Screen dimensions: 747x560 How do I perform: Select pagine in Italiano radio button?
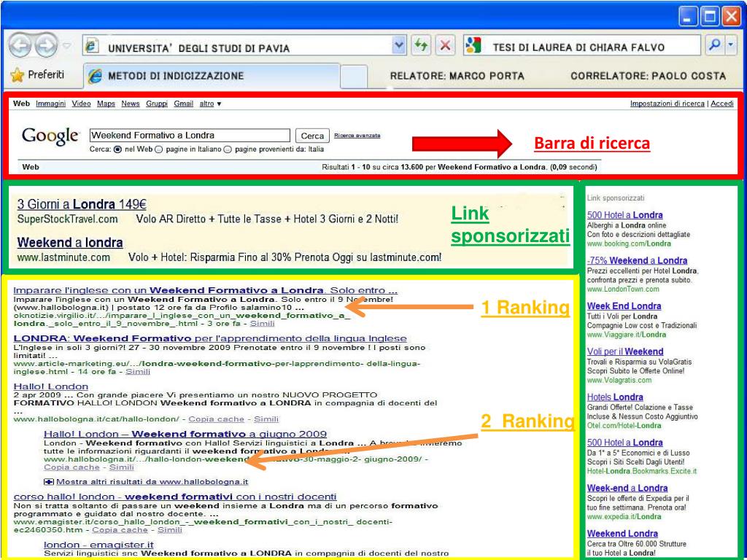(x=158, y=149)
